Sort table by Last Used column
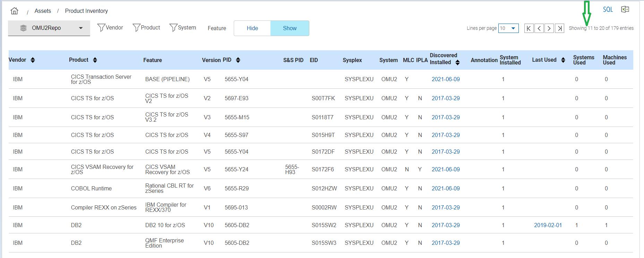 [563, 60]
